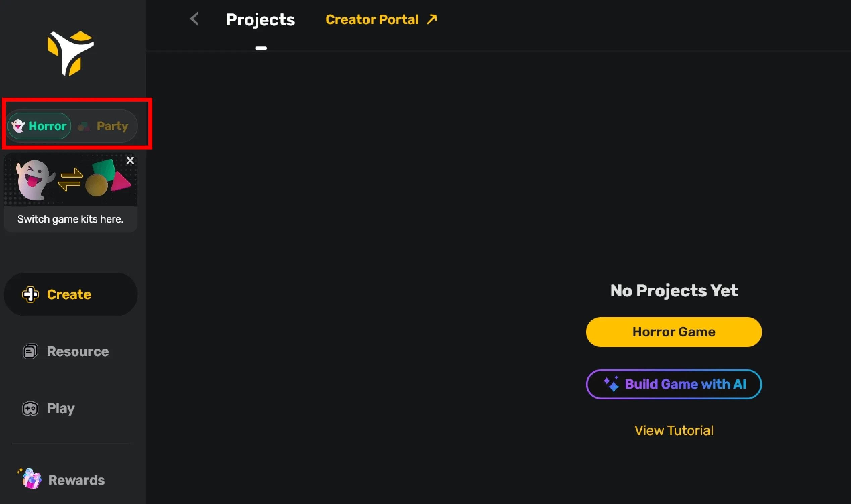
Task: Click the Resource stacked-pages icon
Action: pyautogui.click(x=30, y=352)
